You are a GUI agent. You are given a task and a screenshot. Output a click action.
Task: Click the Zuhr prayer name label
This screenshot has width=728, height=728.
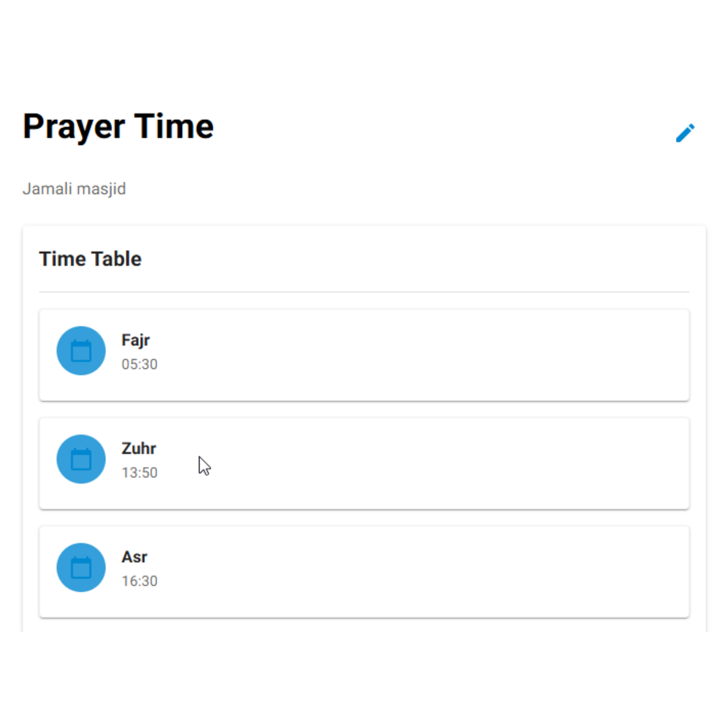pos(139,448)
